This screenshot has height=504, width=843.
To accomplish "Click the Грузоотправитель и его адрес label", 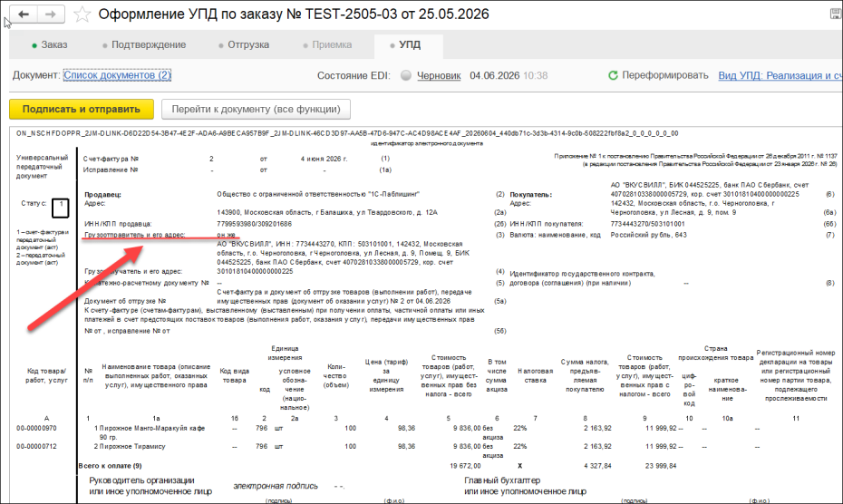I will coord(134,235).
